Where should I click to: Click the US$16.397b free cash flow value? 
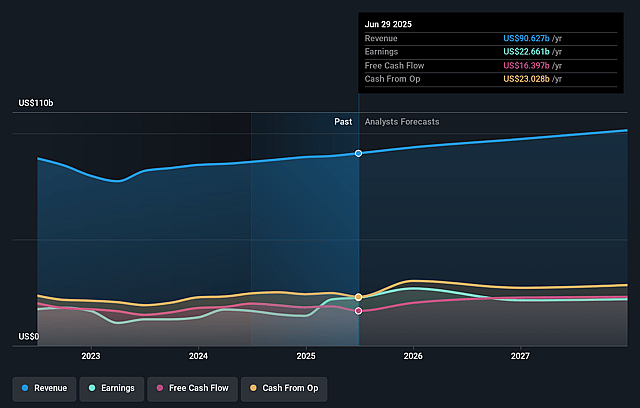(526, 66)
